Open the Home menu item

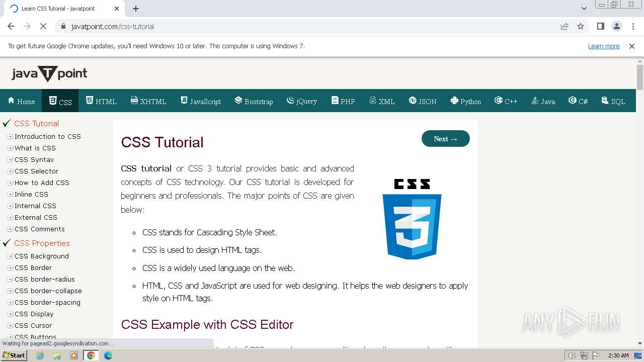point(21,101)
